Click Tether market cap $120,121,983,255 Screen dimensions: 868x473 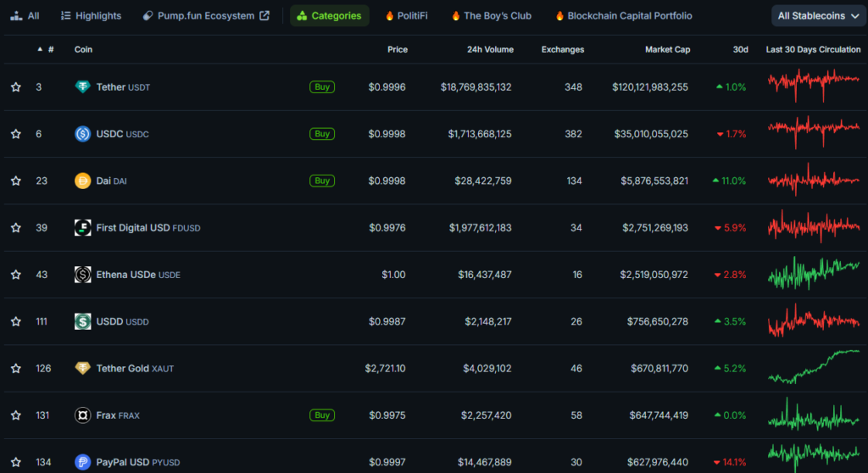(650, 87)
